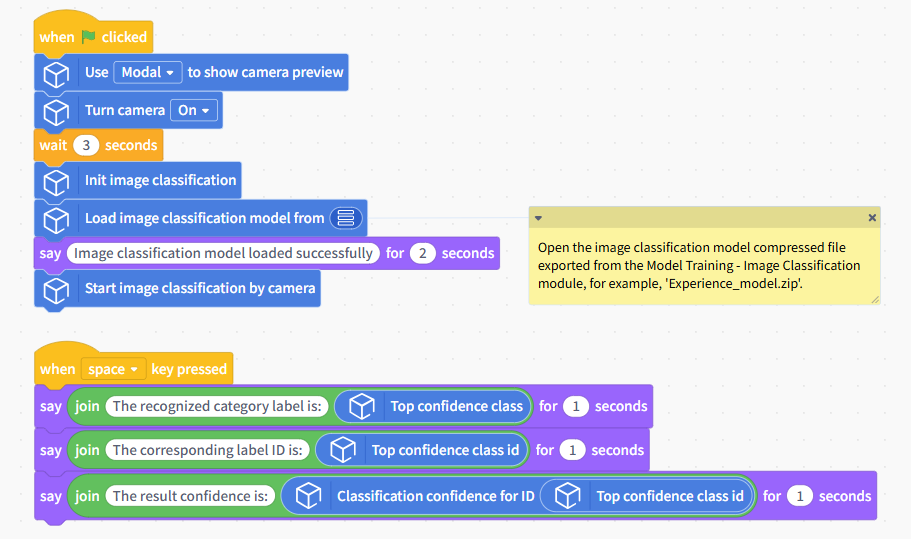Open the Modal dropdown for camera preview

pyautogui.click(x=148, y=73)
